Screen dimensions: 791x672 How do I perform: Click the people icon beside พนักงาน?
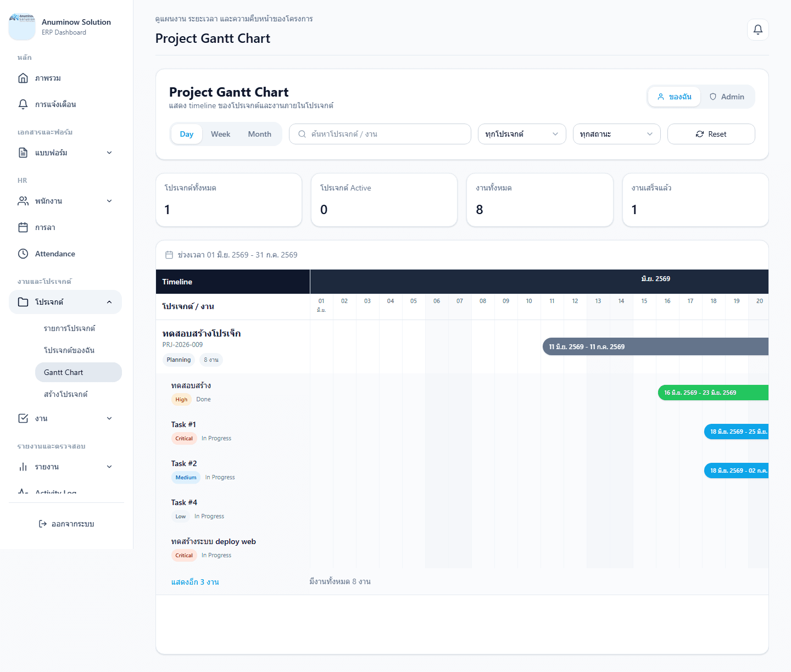23,201
